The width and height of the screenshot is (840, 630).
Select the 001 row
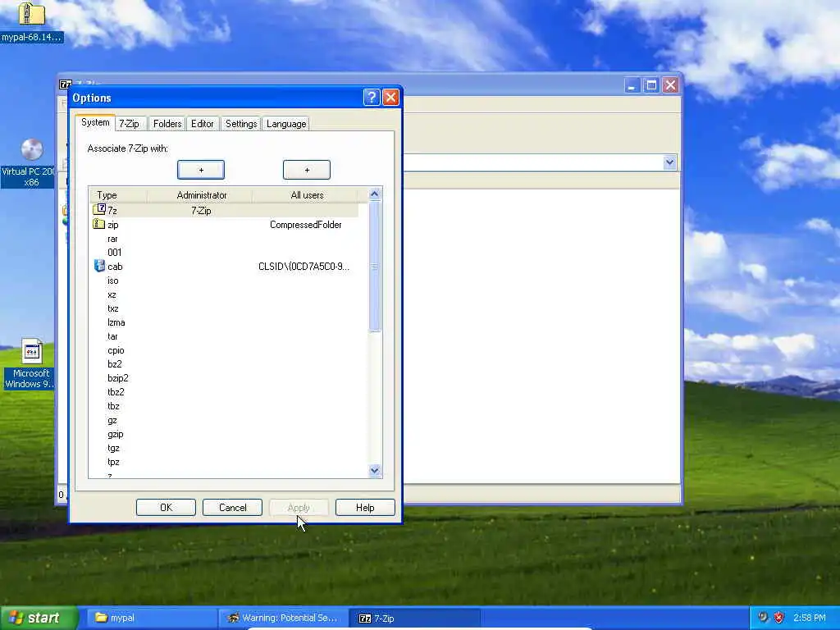click(x=223, y=253)
